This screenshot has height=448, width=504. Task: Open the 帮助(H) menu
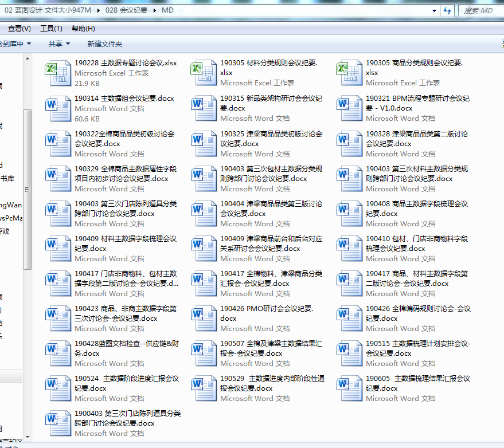(x=83, y=29)
